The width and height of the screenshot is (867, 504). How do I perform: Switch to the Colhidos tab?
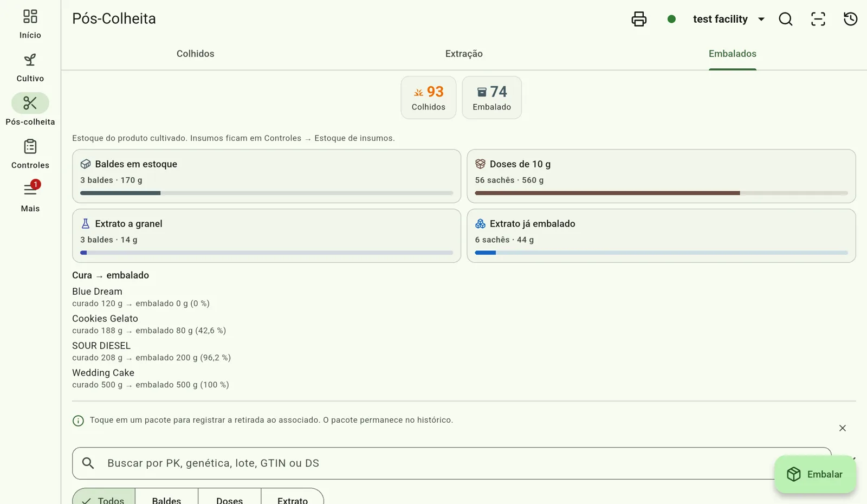point(196,54)
